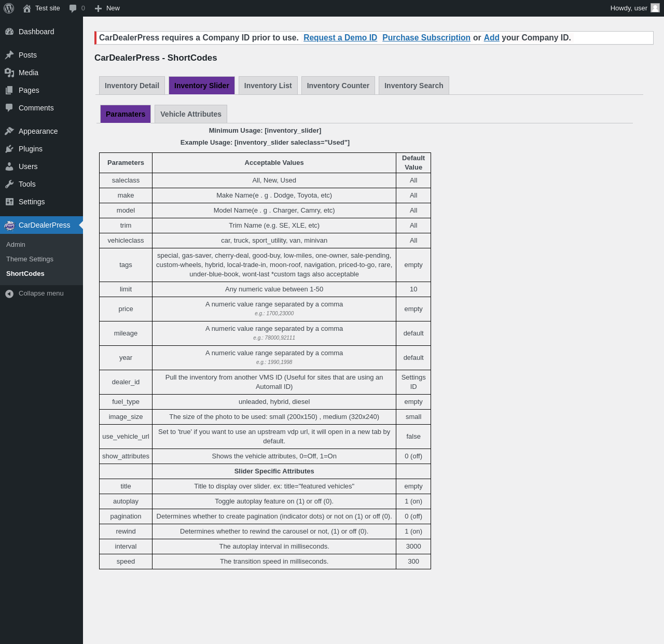This screenshot has height=644, width=664.
Task: Click the Slider Specific Attributes heading cell
Action: tap(274, 471)
